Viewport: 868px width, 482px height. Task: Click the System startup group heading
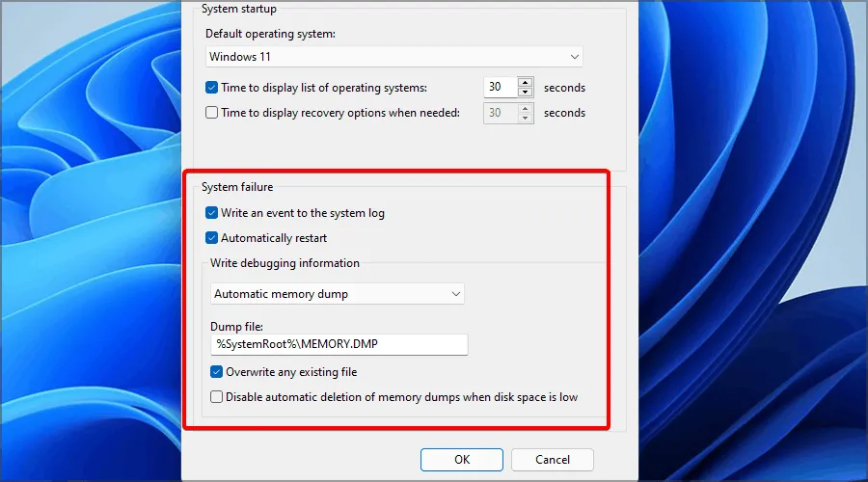coord(238,10)
